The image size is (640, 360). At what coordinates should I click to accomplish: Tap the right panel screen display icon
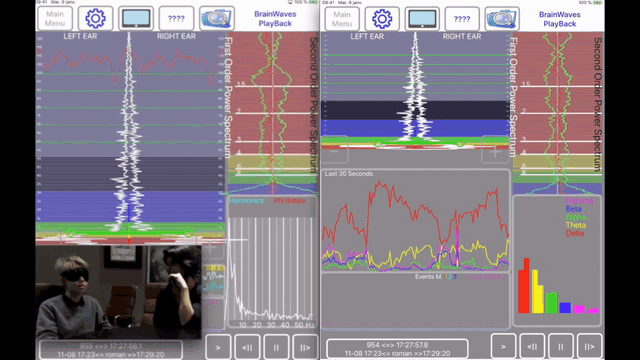(x=422, y=19)
